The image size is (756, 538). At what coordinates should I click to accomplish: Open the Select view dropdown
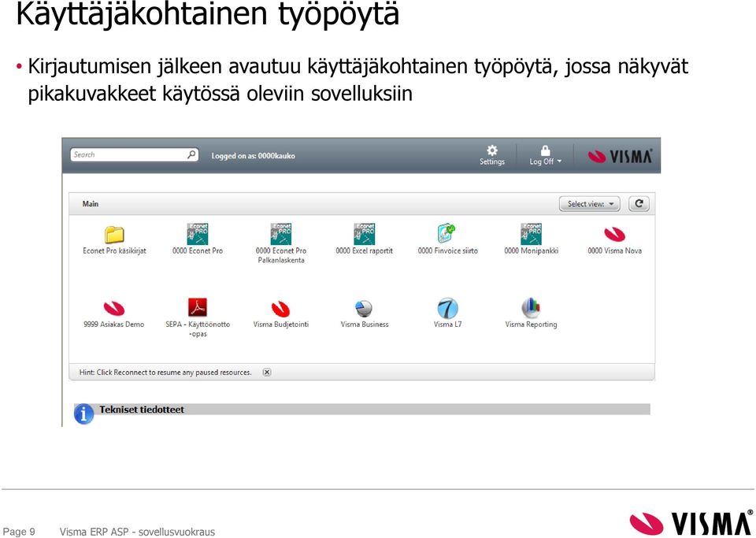tap(589, 203)
